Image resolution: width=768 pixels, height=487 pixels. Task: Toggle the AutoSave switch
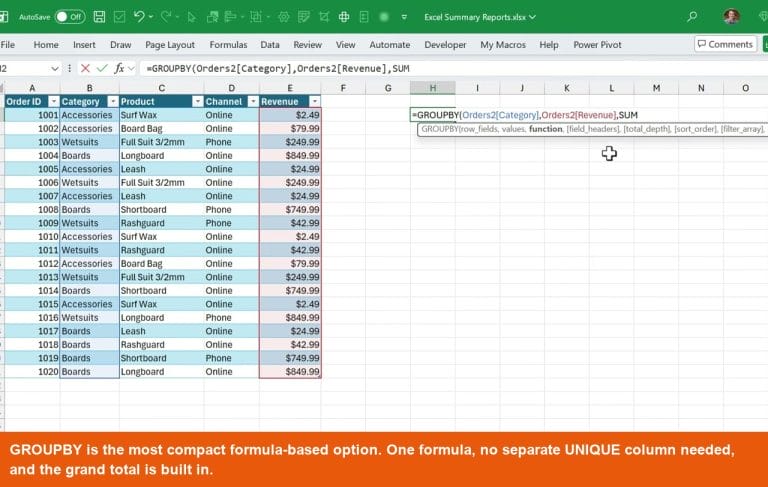pyautogui.click(x=70, y=17)
